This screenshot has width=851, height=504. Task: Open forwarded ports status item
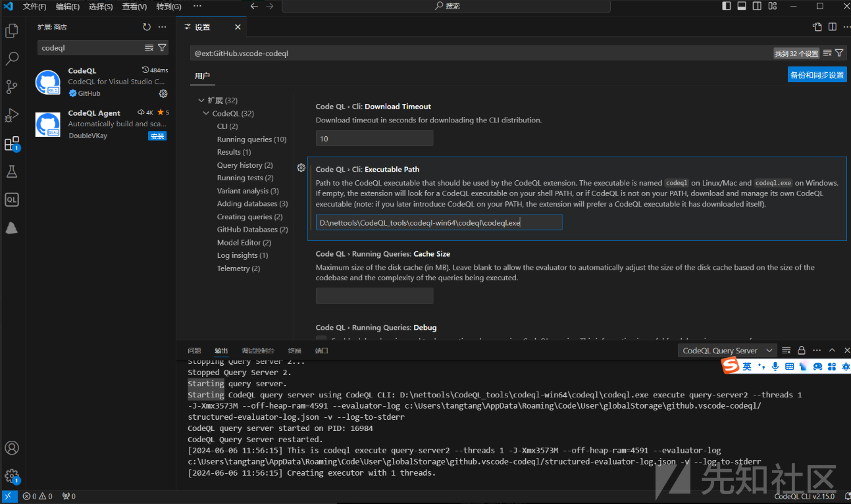[x=68, y=496]
